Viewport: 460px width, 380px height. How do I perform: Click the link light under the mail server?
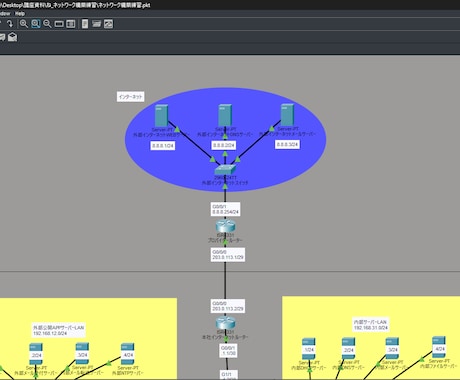[272, 129]
